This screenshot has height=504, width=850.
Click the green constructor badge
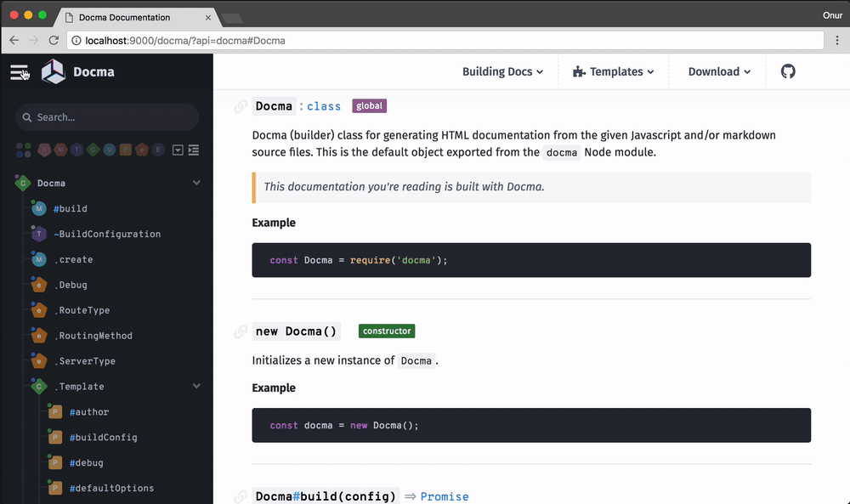[x=387, y=331]
